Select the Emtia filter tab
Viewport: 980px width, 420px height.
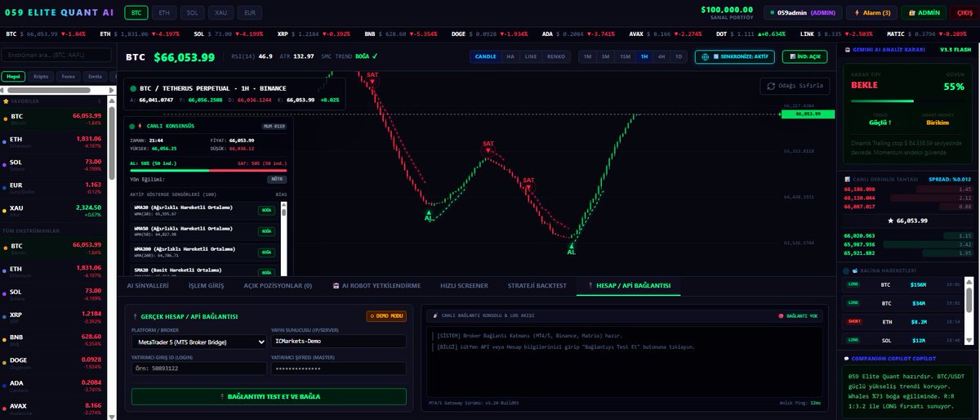[x=96, y=76]
